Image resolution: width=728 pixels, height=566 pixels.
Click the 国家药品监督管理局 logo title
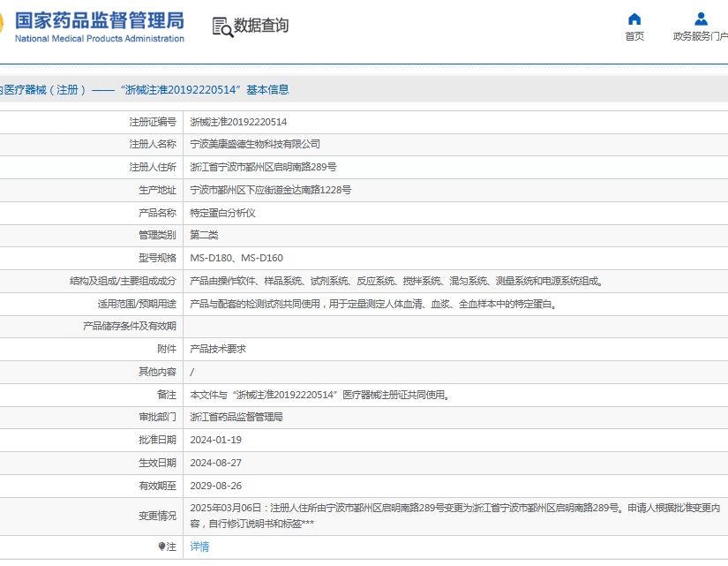tap(100, 20)
